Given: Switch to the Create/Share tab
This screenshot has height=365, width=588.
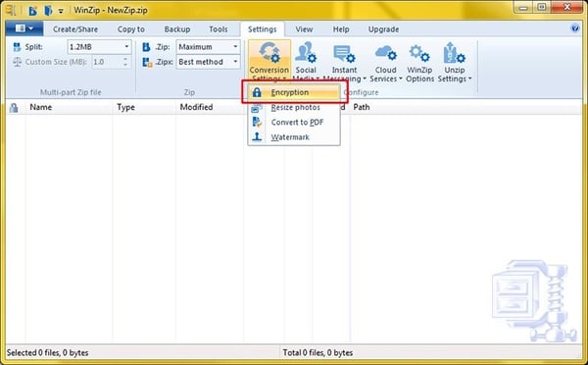Looking at the screenshot, I should click(75, 29).
